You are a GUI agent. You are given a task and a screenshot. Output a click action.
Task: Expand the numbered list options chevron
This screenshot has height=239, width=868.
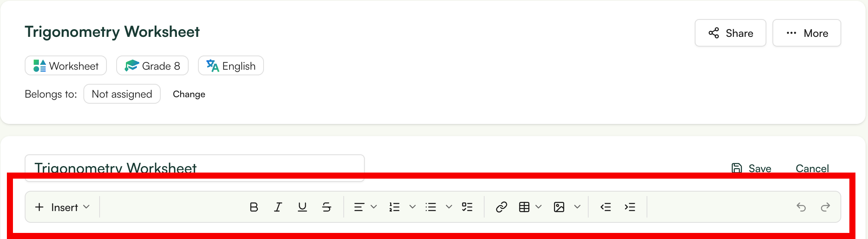point(413,207)
